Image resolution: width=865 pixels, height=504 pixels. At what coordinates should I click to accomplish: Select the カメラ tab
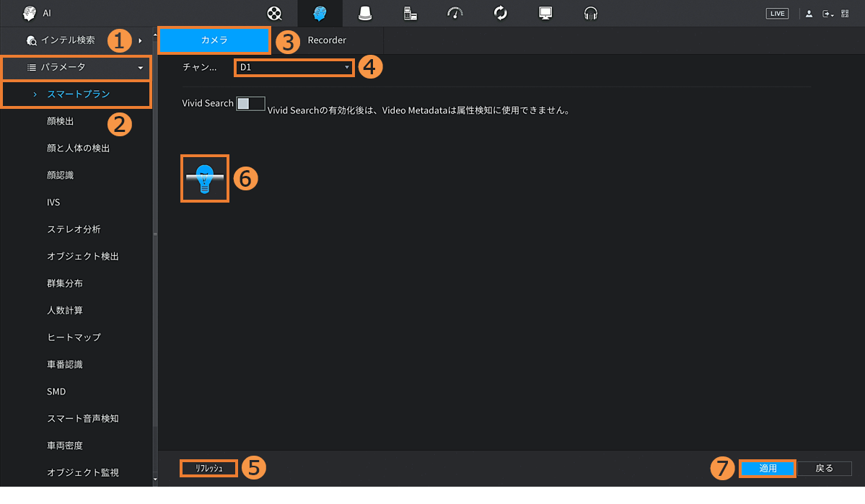click(214, 40)
